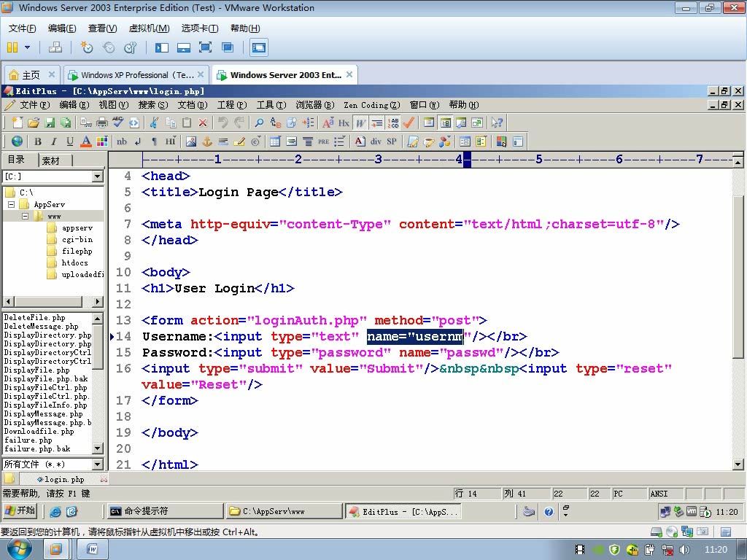Open browser preview globe icon

(x=17, y=141)
